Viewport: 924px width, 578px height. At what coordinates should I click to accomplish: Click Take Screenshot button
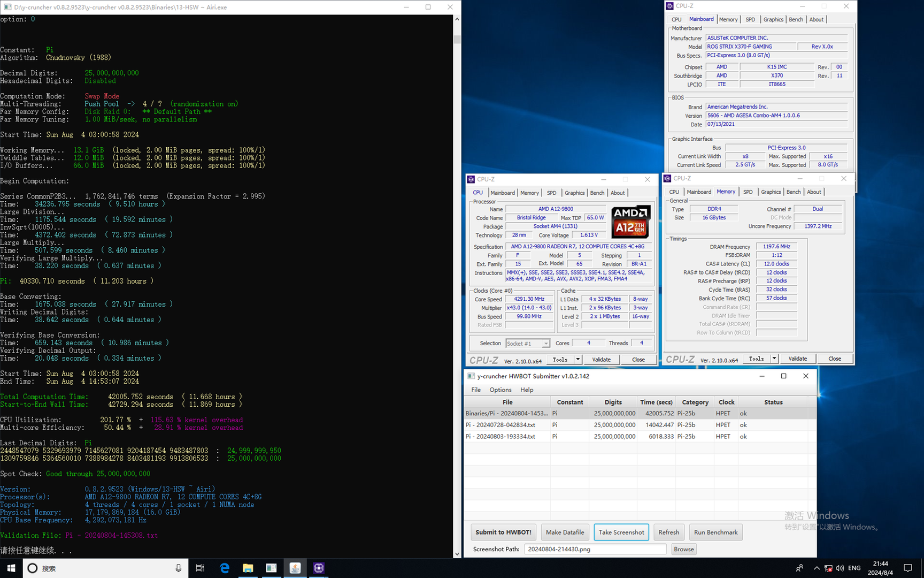pos(621,532)
